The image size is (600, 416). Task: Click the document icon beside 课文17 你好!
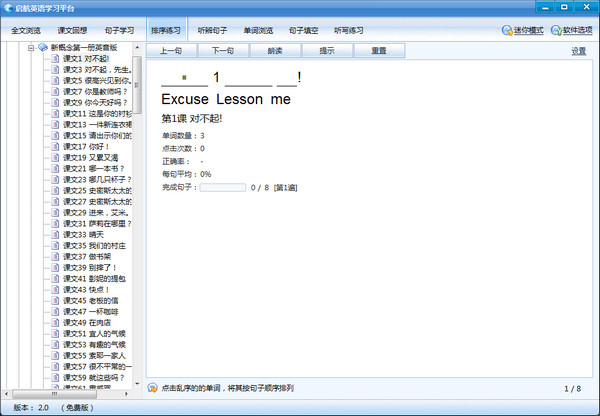55,147
